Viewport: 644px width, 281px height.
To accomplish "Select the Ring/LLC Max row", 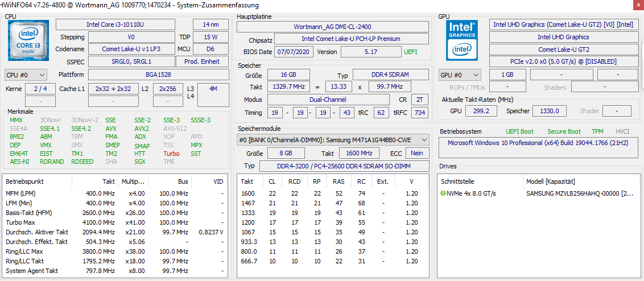I will pos(115,251).
